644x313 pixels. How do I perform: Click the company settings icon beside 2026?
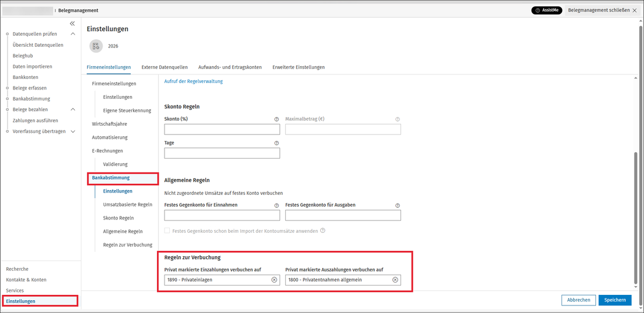96,46
